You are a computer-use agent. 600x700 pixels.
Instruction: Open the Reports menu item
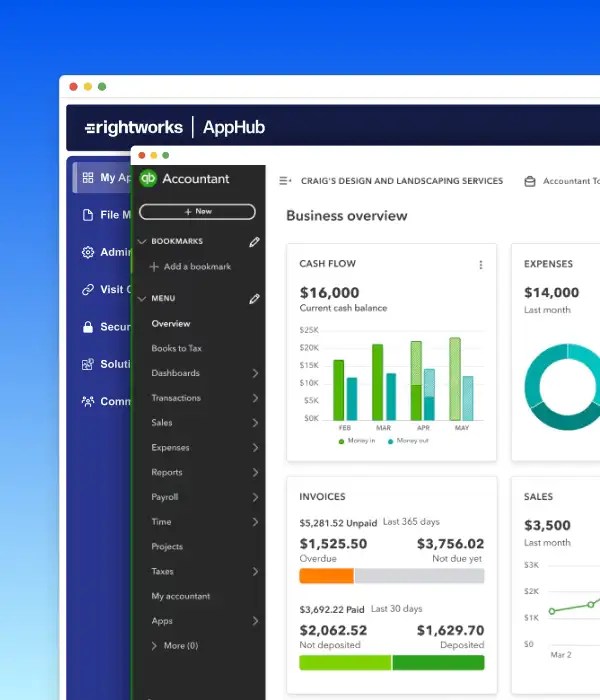coord(167,472)
